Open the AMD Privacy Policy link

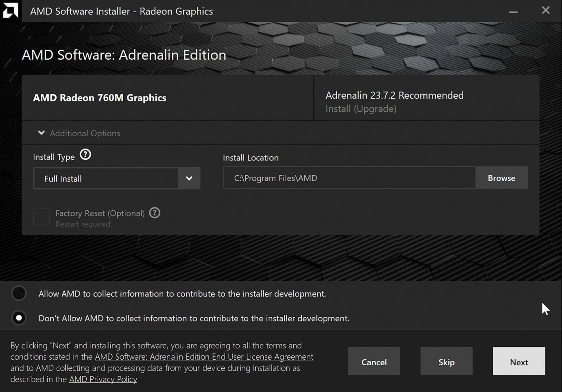103,379
